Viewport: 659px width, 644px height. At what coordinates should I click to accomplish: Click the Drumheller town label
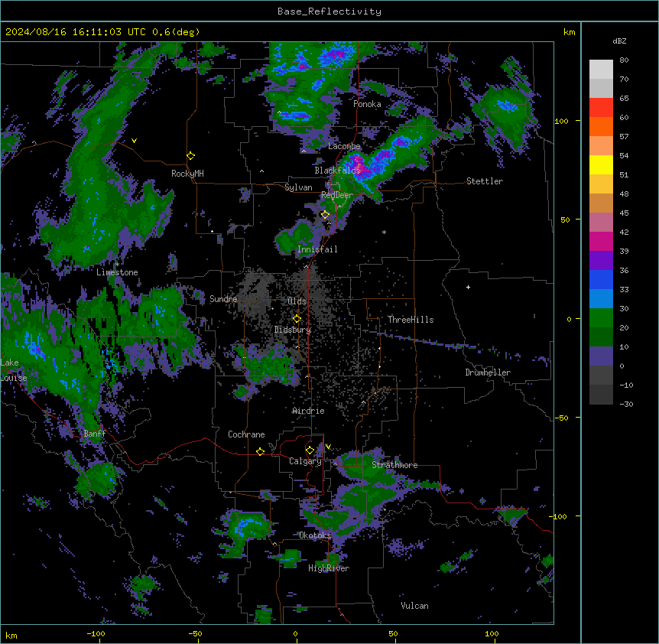(x=488, y=372)
